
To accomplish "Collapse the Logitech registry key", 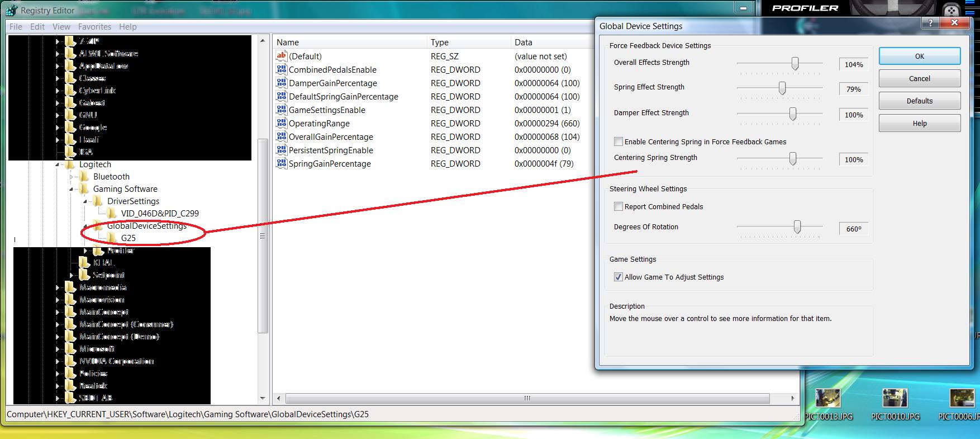I will click(58, 164).
